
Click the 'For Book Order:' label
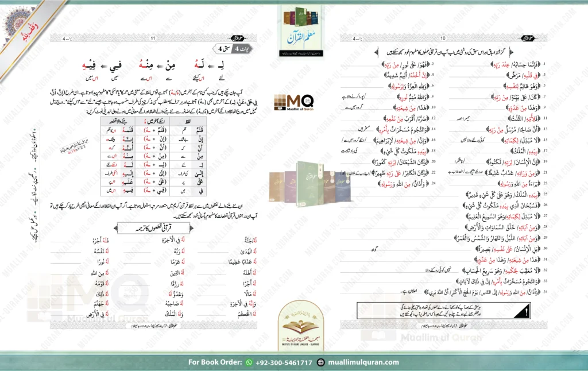pos(215,362)
